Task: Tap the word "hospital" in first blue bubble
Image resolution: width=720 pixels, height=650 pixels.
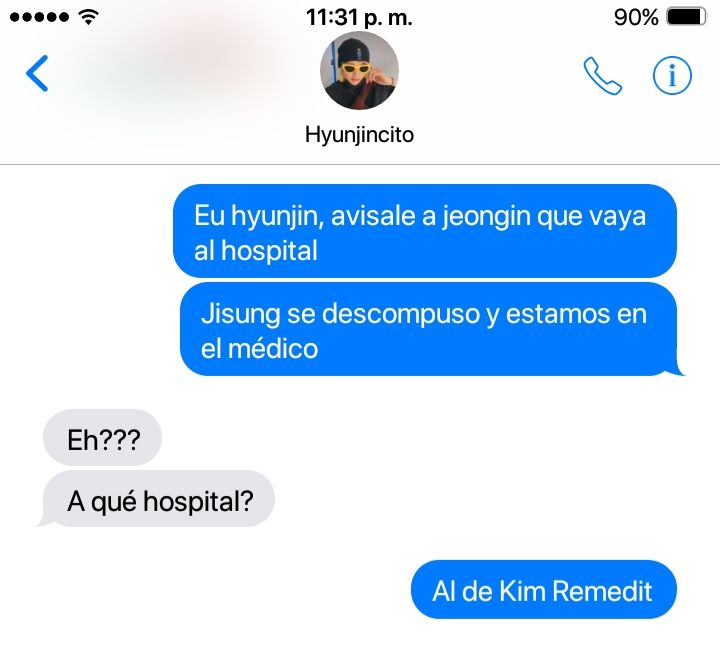Action: (270, 251)
